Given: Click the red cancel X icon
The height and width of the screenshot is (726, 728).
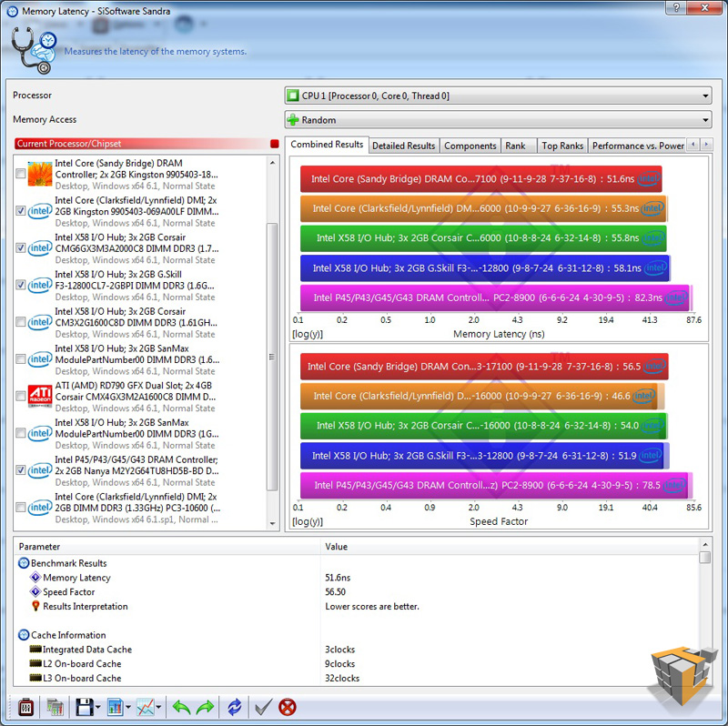Looking at the screenshot, I should click(288, 708).
